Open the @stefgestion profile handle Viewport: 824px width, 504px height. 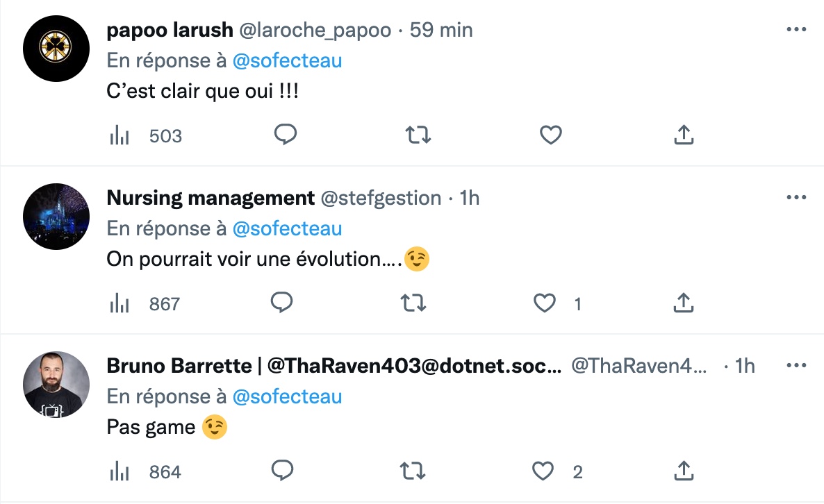click(380, 198)
